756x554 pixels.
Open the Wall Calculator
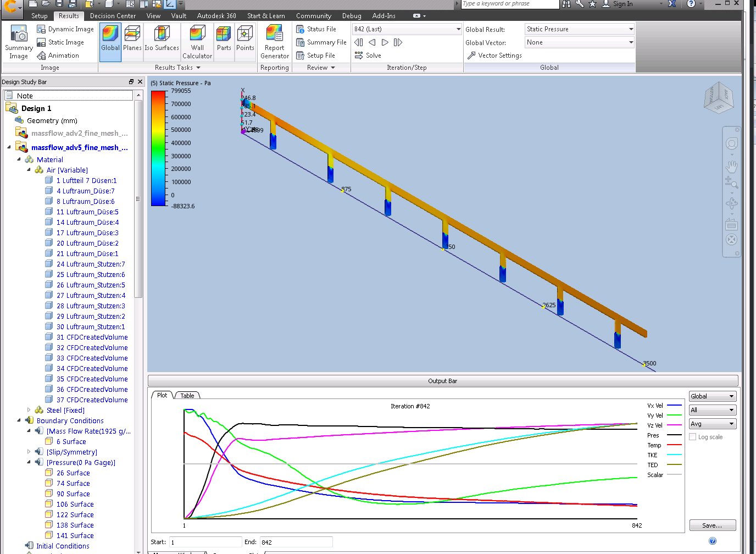[x=197, y=42]
